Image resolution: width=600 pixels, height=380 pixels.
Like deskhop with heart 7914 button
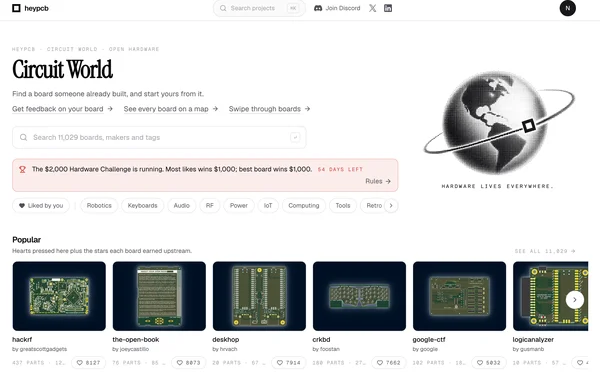point(289,362)
